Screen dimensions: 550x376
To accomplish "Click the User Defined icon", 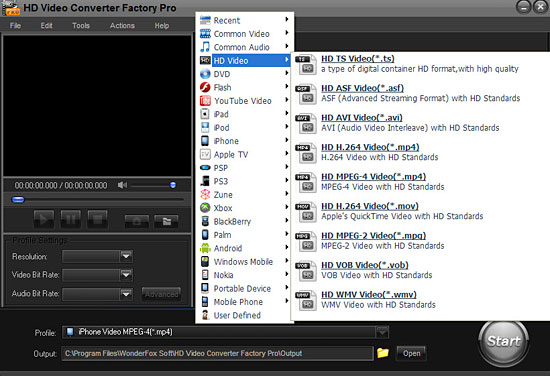I will [205, 315].
